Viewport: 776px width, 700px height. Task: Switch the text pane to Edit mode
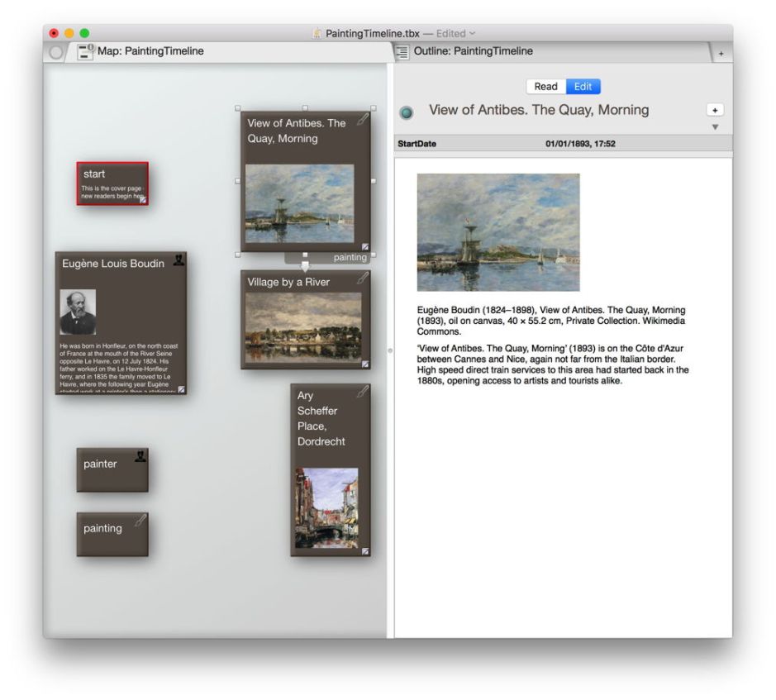coord(583,87)
